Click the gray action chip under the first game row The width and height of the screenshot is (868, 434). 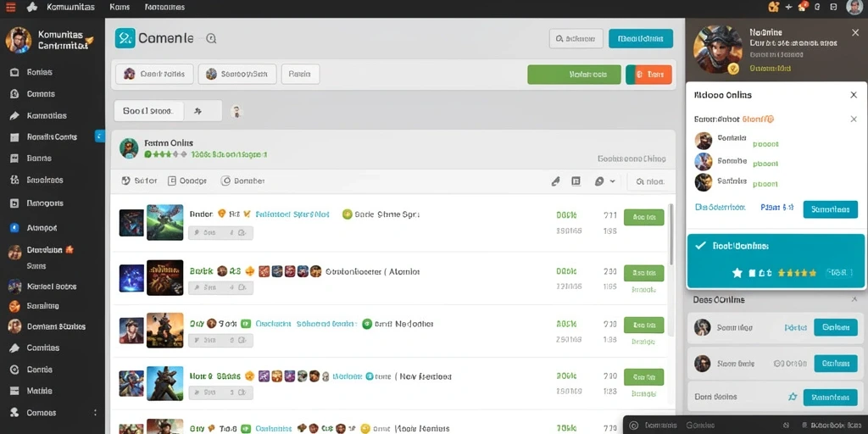pos(220,233)
